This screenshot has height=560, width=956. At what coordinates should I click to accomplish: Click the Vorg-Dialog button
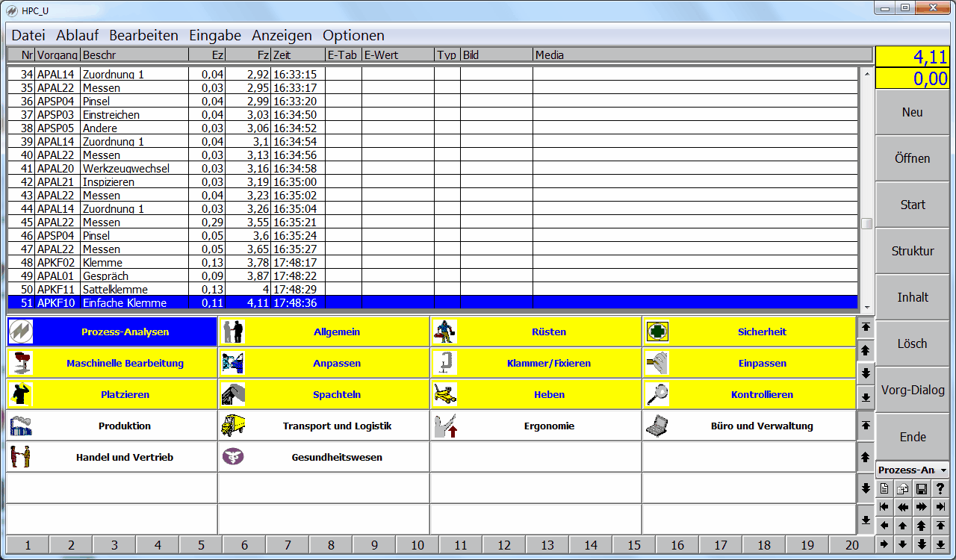(x=913, y=390)
